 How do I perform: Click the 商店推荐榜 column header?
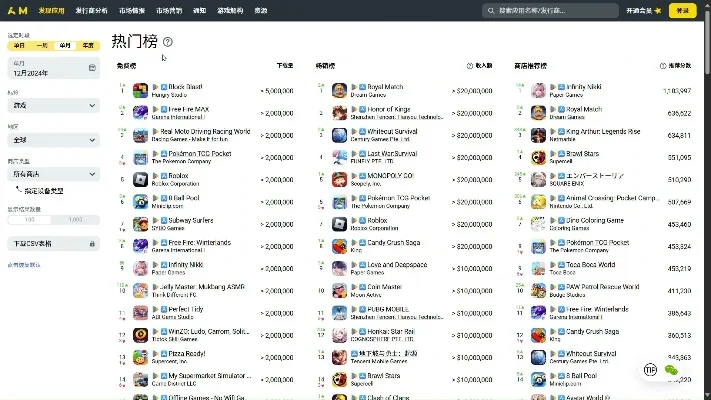(531, 66)
